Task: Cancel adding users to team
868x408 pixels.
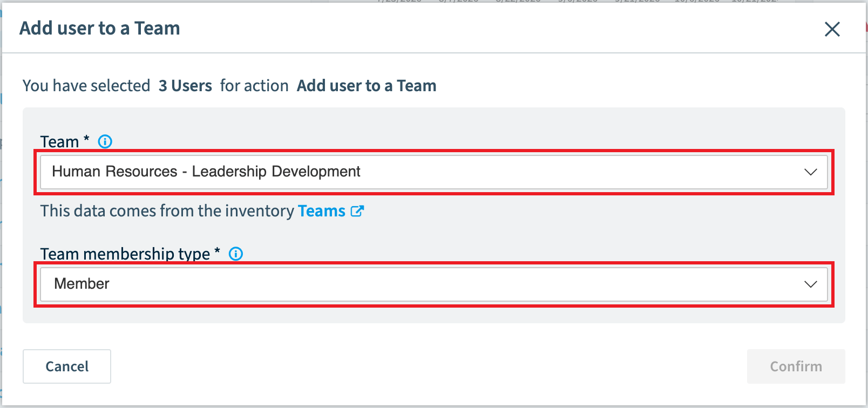Action: click(67, 366)
